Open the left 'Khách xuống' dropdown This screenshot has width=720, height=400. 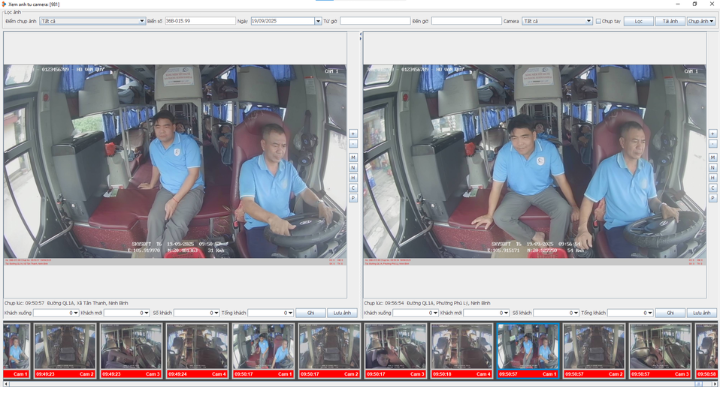(x=75, y=312)
